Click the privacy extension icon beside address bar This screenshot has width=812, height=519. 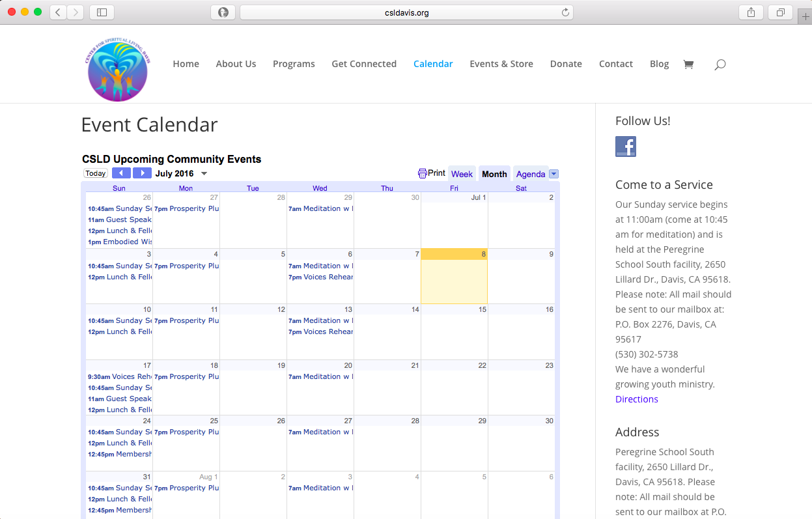(223, 12)
